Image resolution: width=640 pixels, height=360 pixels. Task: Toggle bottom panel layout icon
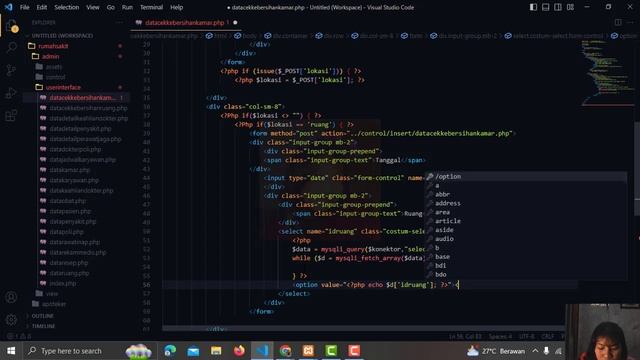545,7
